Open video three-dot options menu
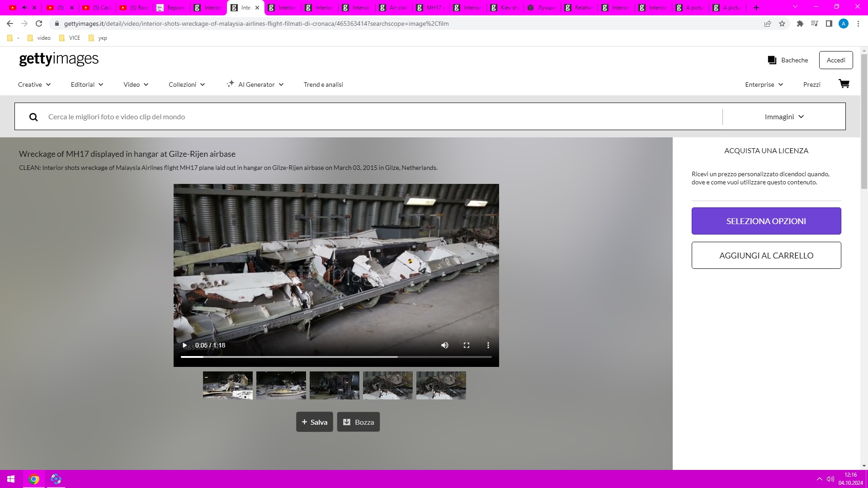The height and width of the screenshot is (488, 868). [488, 345]
